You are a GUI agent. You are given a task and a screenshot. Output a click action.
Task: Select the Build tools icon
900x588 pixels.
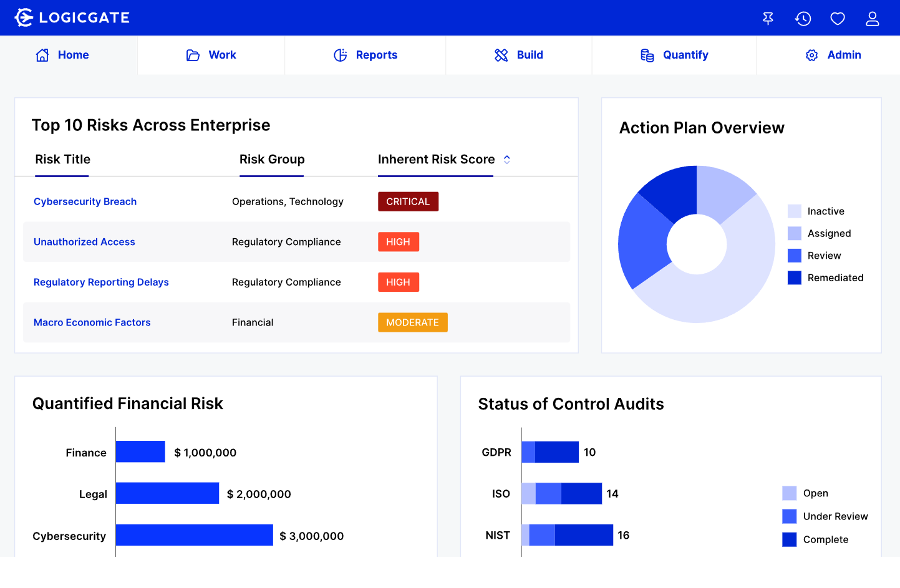coord(501,55)
